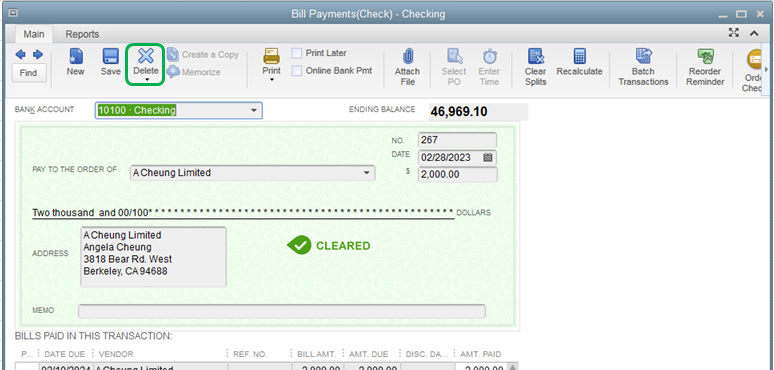This screenshot has width=774, height=370.
Task: Click the amount field 2,000.00
Action: 458,175
